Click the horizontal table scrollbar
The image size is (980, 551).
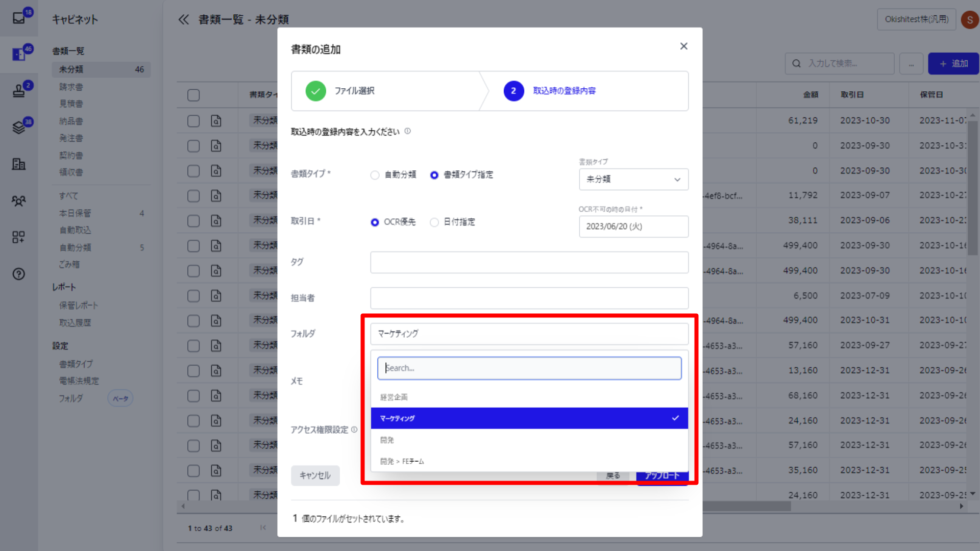pos(746,507)
